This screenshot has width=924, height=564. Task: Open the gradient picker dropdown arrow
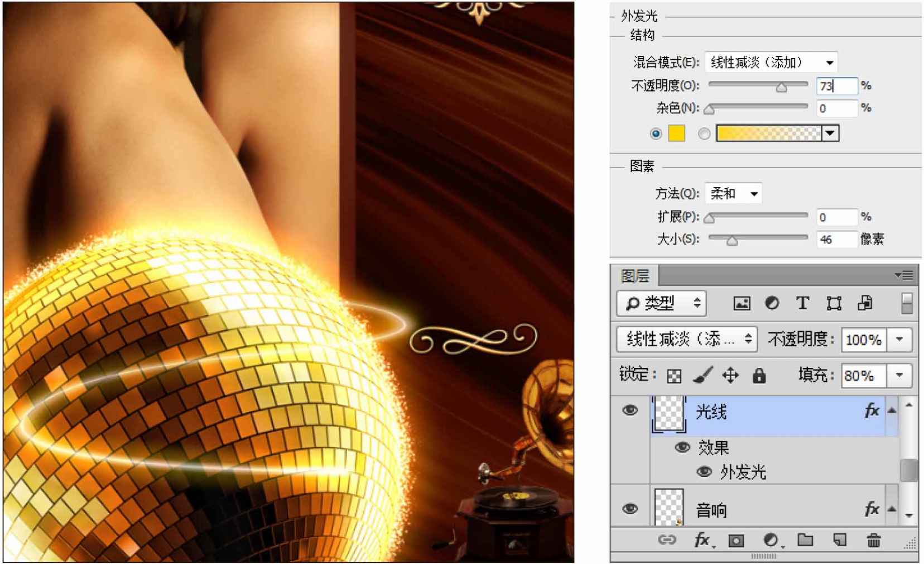point(830,133)
